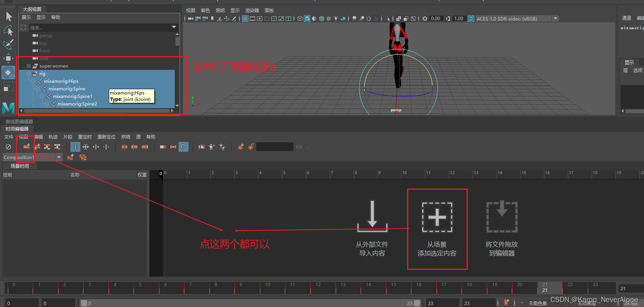Activate the Move tool in toolbox
Screen dimensions: 644x307
[x=8, y=58]
